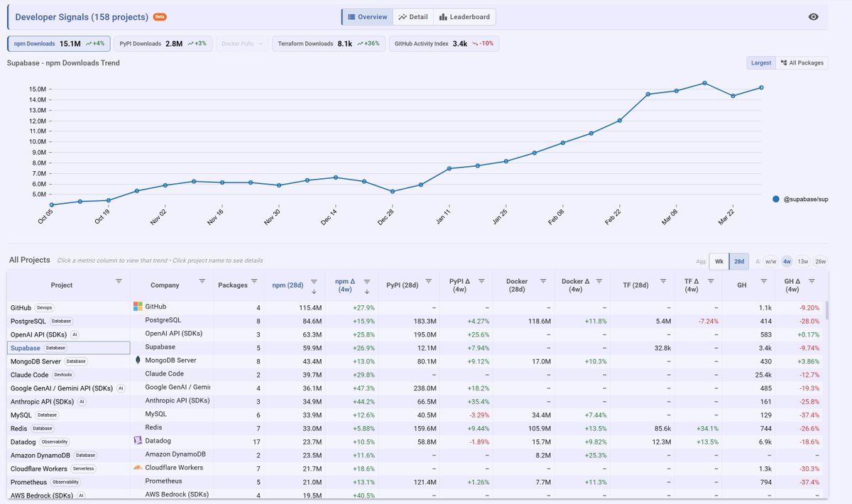
Task: Click the -7.24% TF delta for PostgreSQL
Action: click(x=709, y=322)
